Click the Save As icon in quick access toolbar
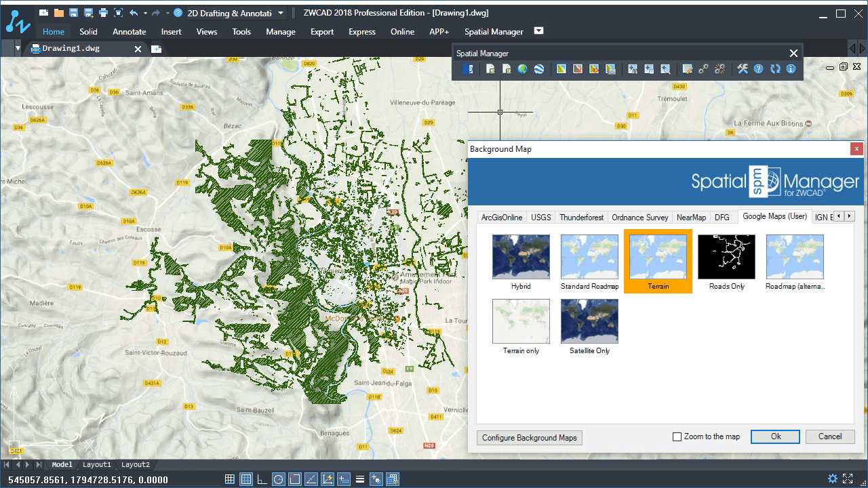The width and height of the screenshot is (868, 488). click(88, 12)
